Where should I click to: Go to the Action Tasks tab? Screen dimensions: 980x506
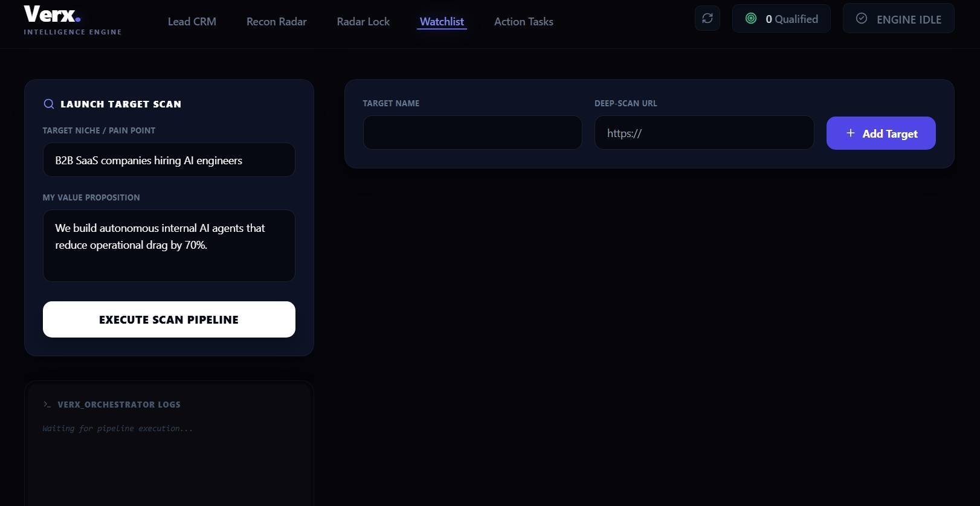(x=523, y=22)
